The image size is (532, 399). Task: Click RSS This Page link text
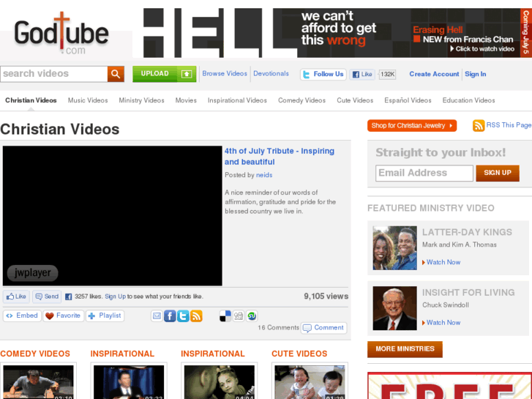pyautogui.click(x=509, y=125)
